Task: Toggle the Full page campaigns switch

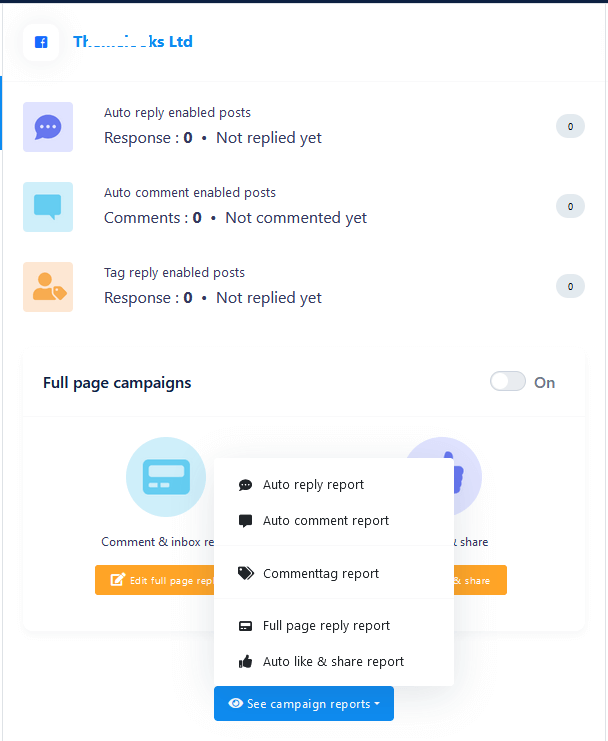Action: [x=507, y=382]
